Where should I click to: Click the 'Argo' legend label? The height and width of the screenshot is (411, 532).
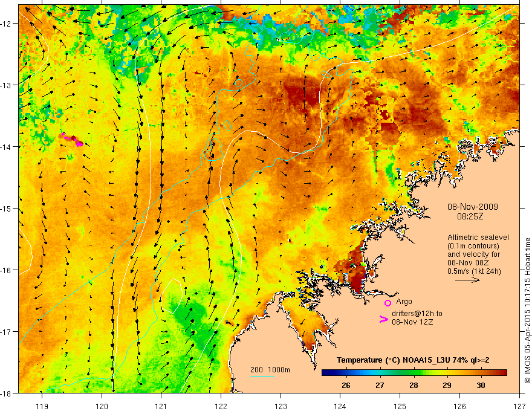pyautogui.click(x=404, y=302)
